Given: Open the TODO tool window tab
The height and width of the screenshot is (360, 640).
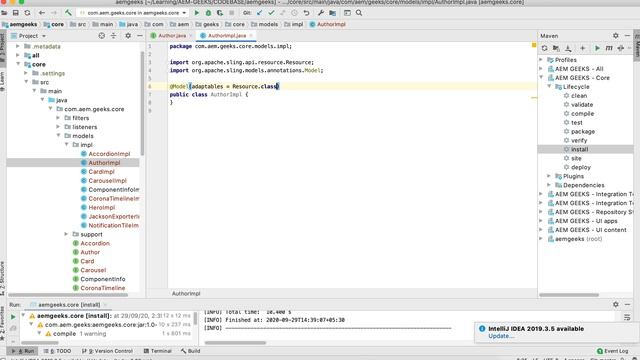Looking at the screenshot, I should [x=58, y=351].
